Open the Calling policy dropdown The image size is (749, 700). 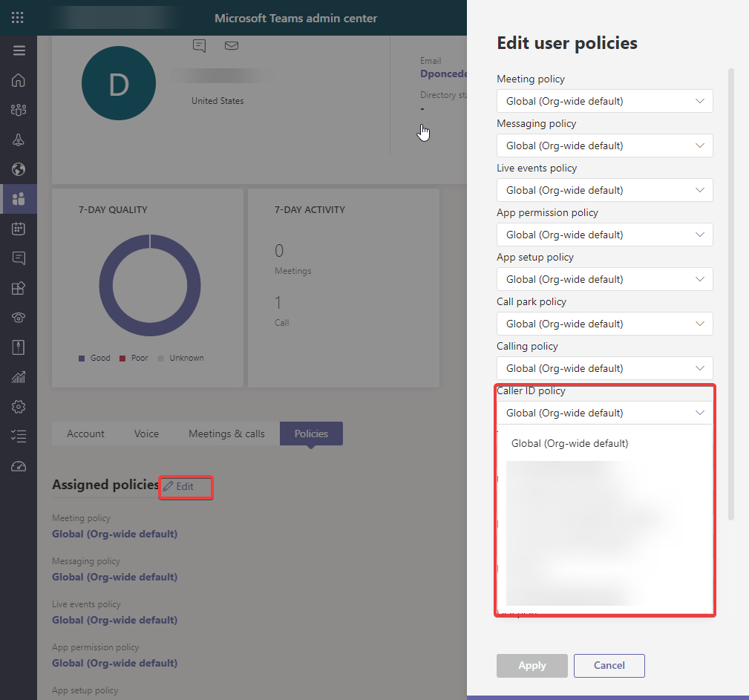pyautogui.click(x=604, y=368)
